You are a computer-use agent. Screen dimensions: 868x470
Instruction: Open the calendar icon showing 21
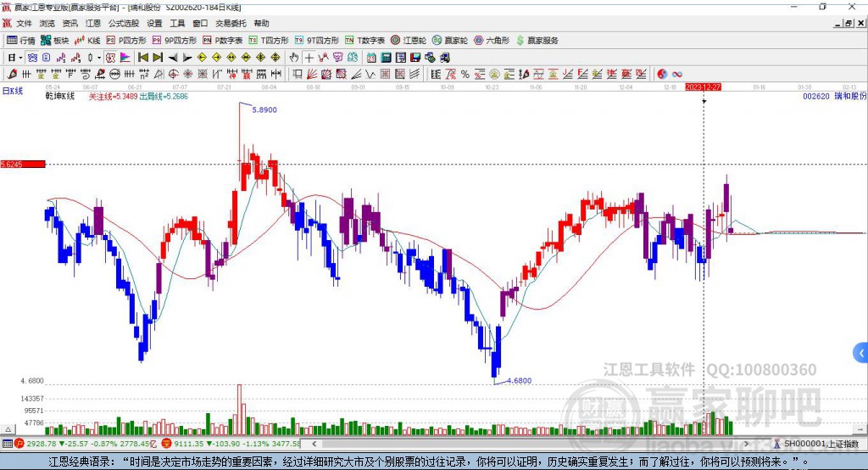tap(371, 58)
